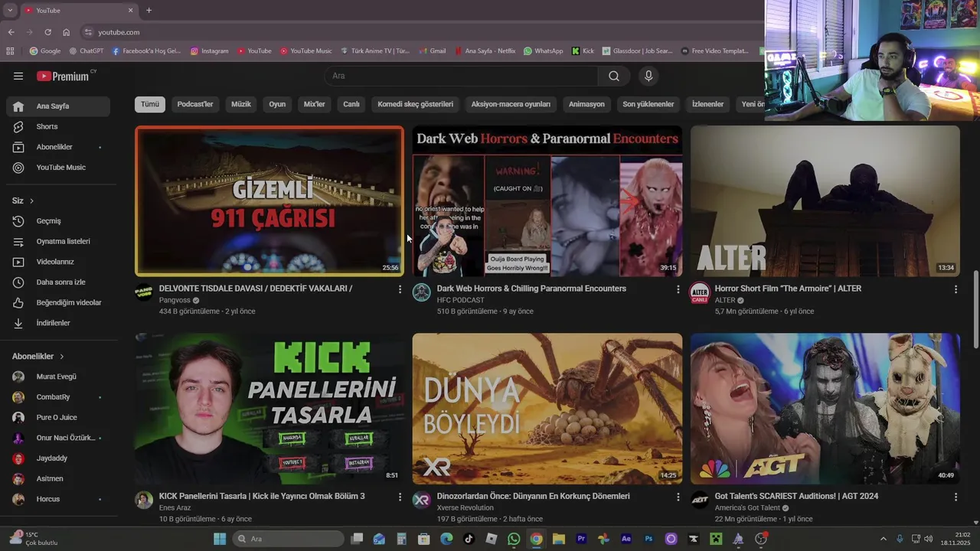The width and height of the screenshot is (980, 551).
Task: Expand the Abonelikler subscriptions section
Action: click(x=38, y=357)
